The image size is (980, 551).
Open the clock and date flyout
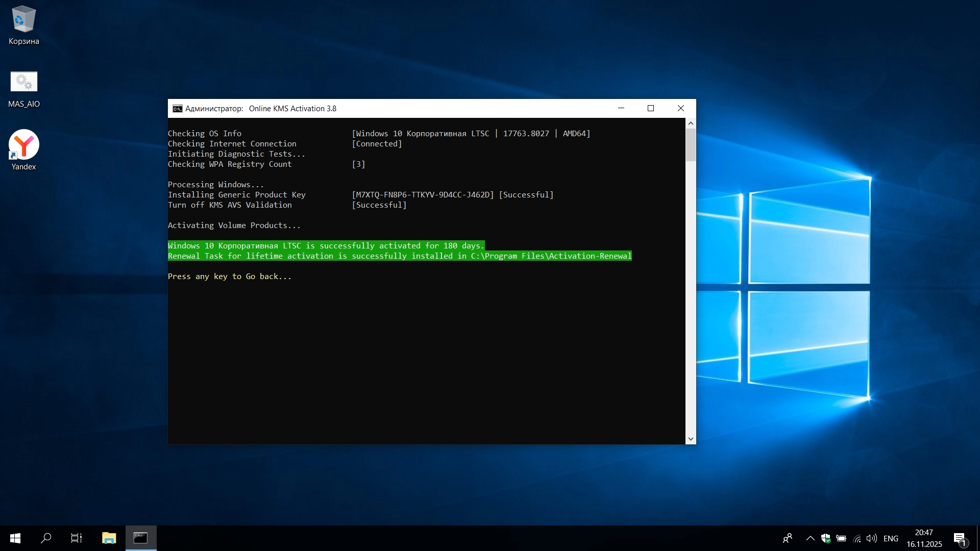924,538
